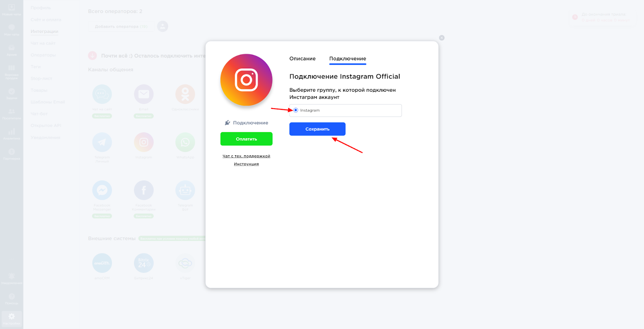This screenshot has width=644, height=329.
Task: Click the green Оплатить button
Action: tap(246, 139)
